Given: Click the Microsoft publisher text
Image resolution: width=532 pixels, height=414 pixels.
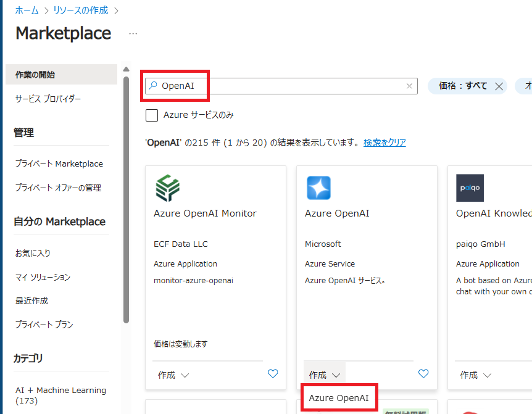Looking at the screenshot, I should tap(323, 244).
